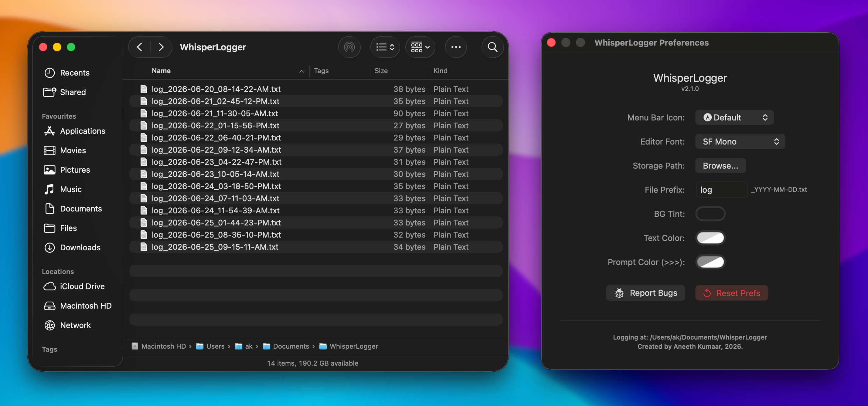This screenshot has width=868, height=406.
Task: Sort files by the Kind column header
Action: click(441, 71)
